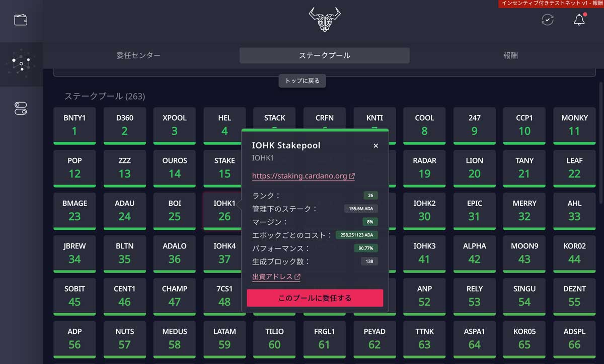Select the ADALO stake pool tile
Image resolution: width=604 pixels, height=364 pixels.
pos(175,254)
